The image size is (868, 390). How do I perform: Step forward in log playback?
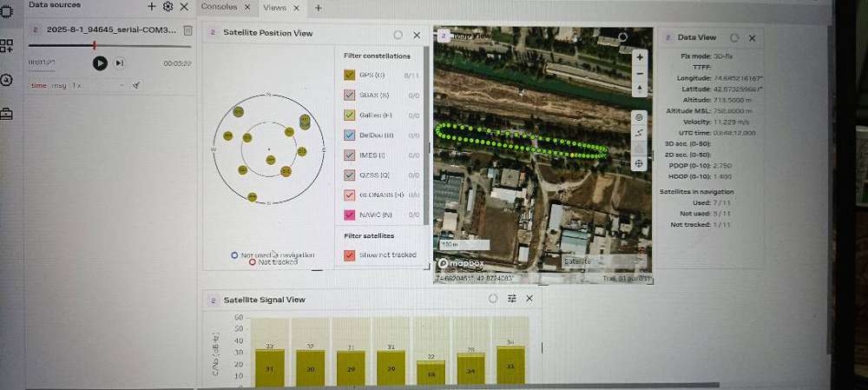click(119, 63)
